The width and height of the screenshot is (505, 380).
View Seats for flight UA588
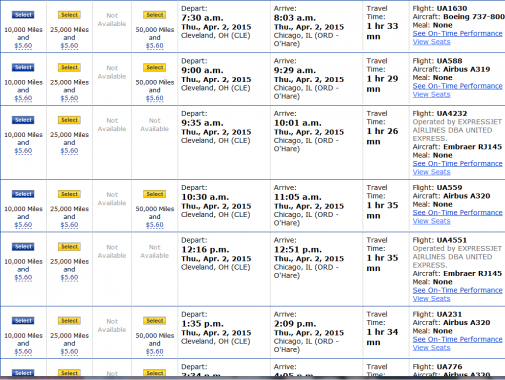tap(431, 95)
